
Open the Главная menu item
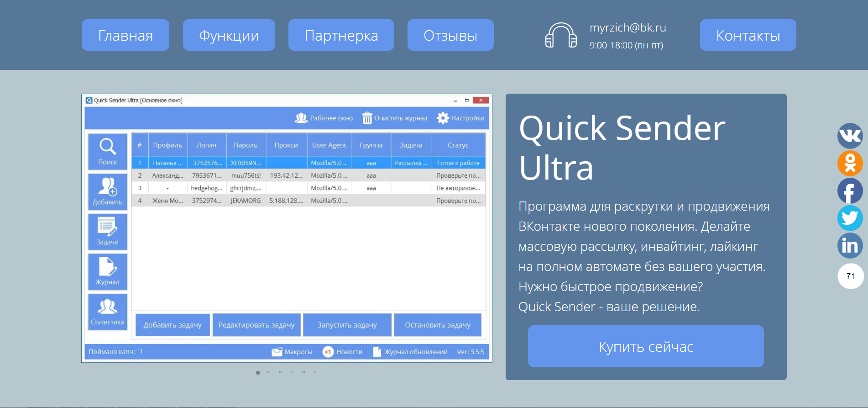(x=125, y=35)
